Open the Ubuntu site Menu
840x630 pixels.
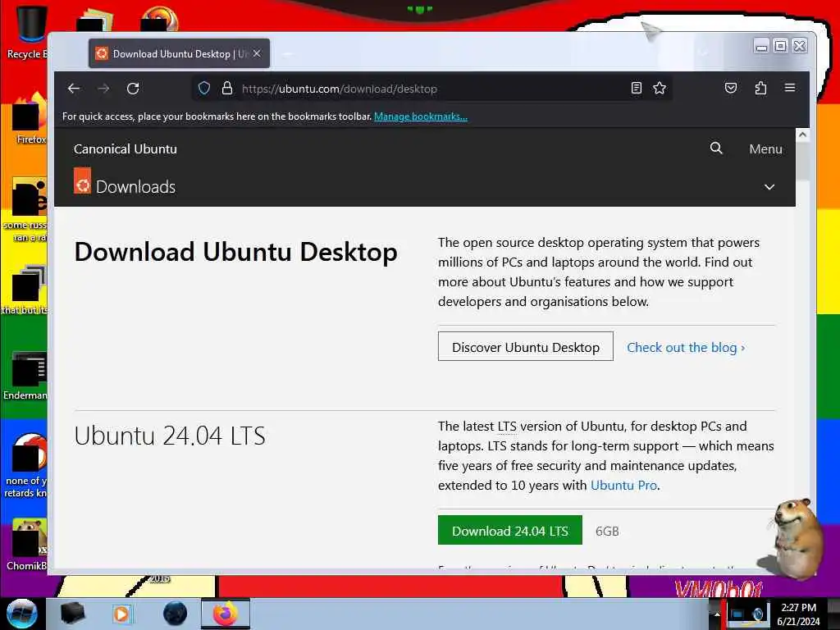click(765, 149)
